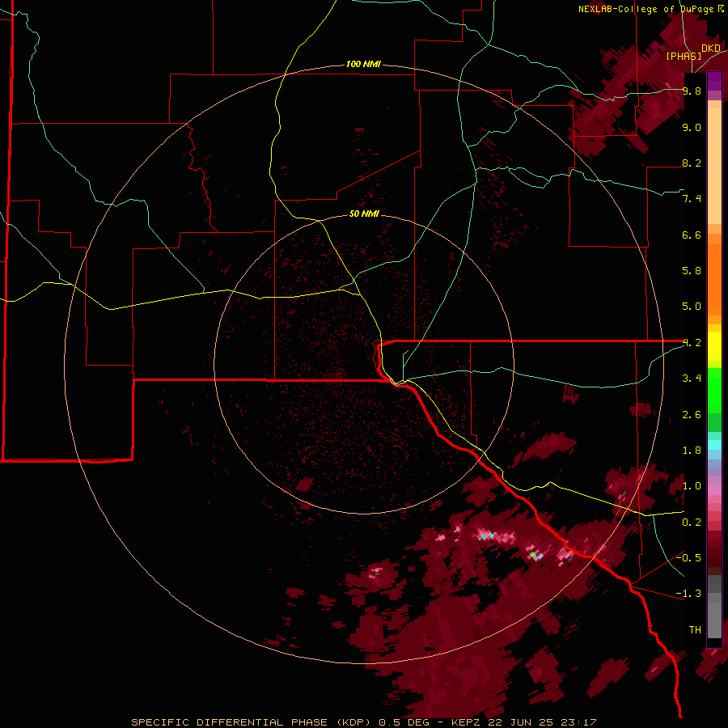Click the TH threshold label on the scale

tap(695, 630)
